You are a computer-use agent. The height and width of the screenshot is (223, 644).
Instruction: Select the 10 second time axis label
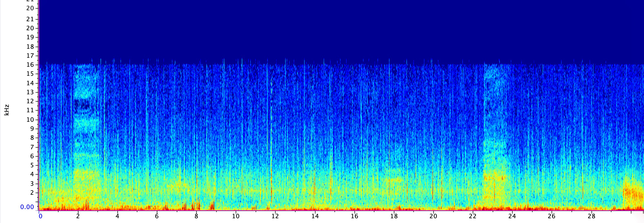click(236, 216)
